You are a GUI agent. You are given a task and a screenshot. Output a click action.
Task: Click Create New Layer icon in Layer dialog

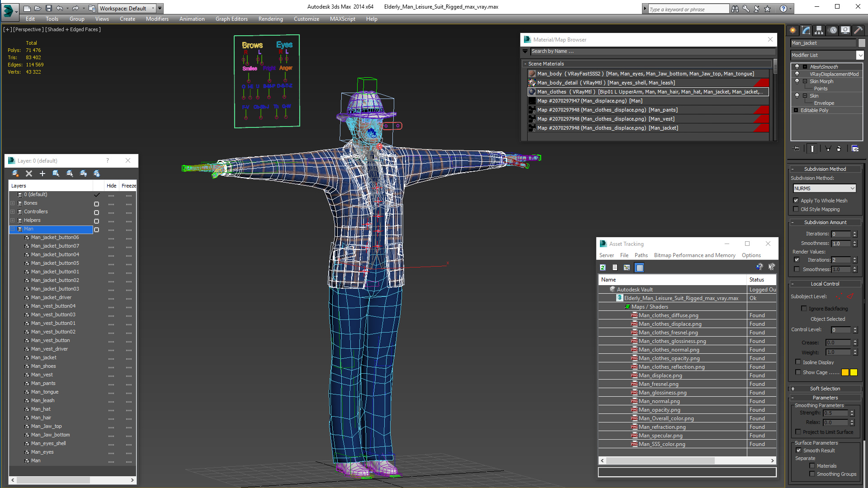click(x=15, y=174)
